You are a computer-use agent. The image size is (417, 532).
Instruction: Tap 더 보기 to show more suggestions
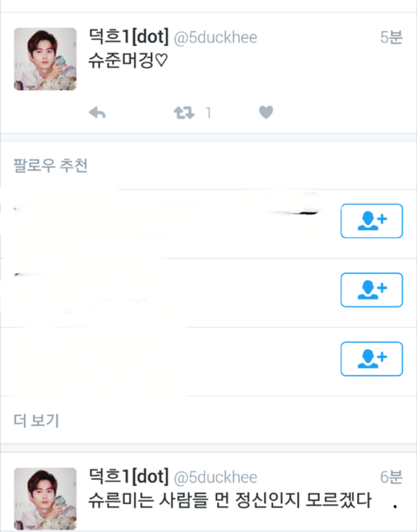pyautogui.click(x=36, y=420)
